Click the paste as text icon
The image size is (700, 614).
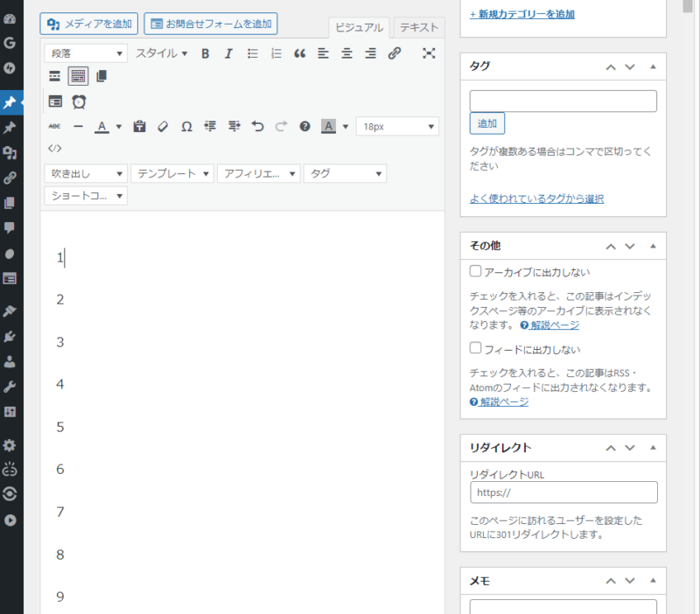pyautogui.click(x=139, y=126)
